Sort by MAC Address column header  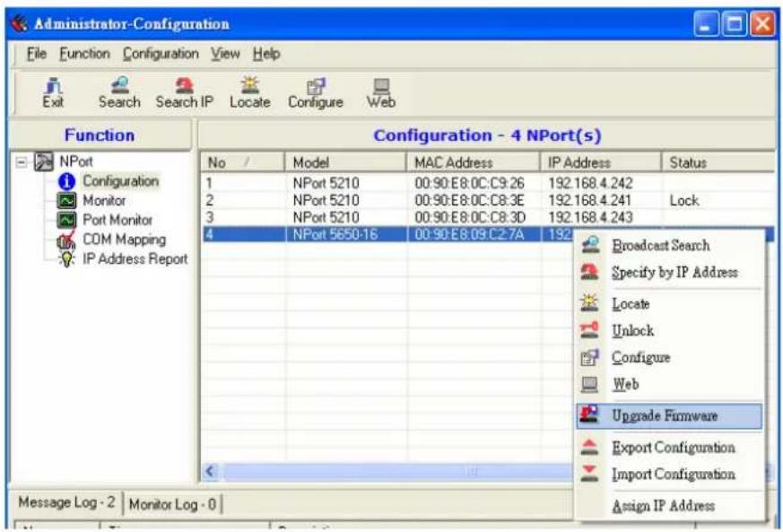474,163
